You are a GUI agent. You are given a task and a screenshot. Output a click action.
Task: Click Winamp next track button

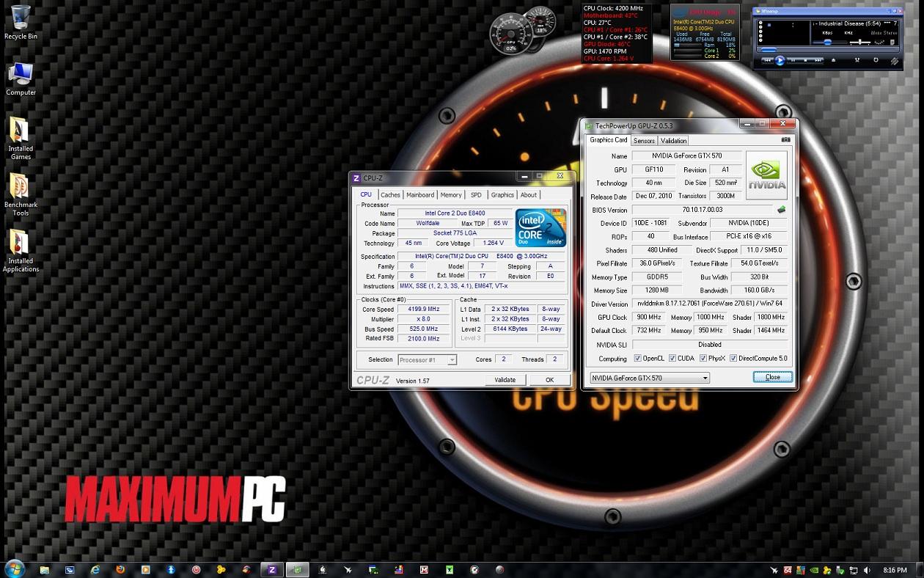[818, 60]
